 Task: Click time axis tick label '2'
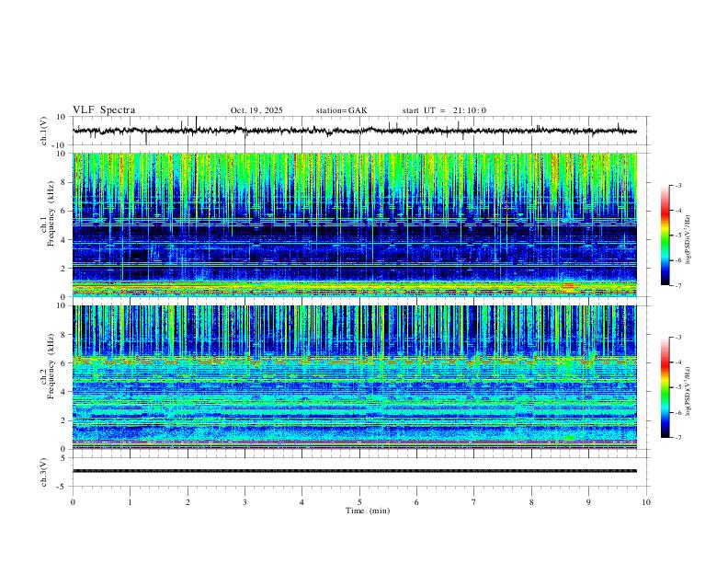(x=188, y=502)
